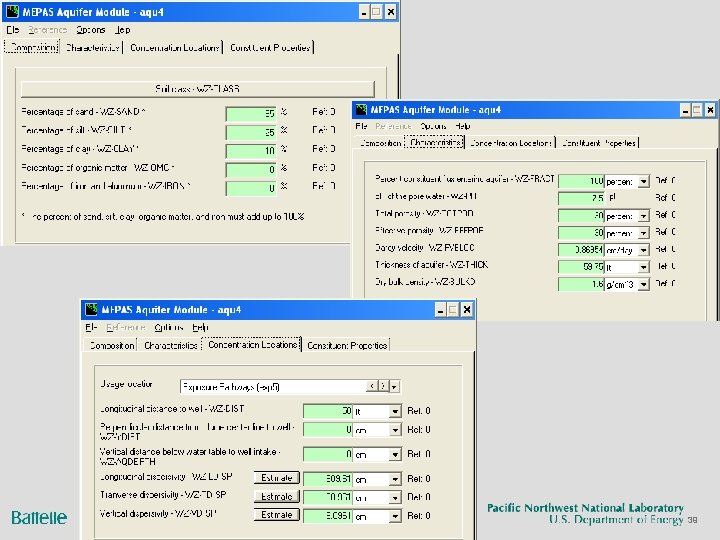Click Darcy velocity value field
This screenshot has height=540, width=720.
581,250
